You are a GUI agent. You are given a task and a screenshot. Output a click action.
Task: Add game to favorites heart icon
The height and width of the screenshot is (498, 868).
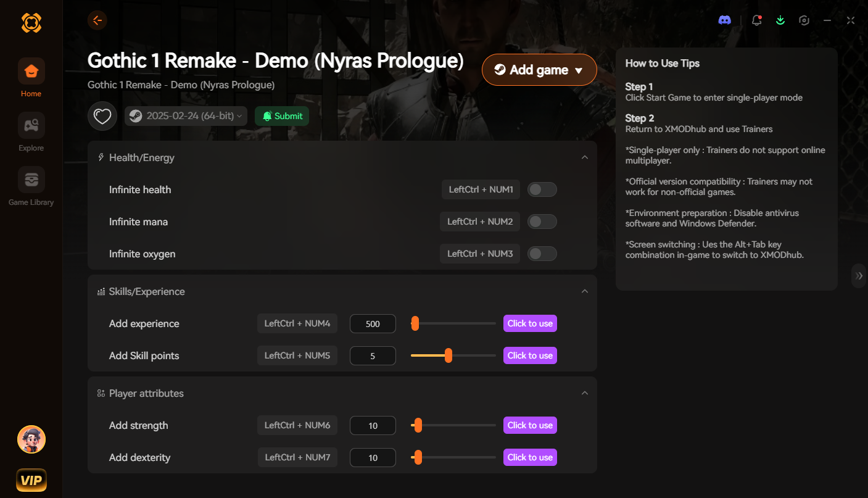pos(102,116)
